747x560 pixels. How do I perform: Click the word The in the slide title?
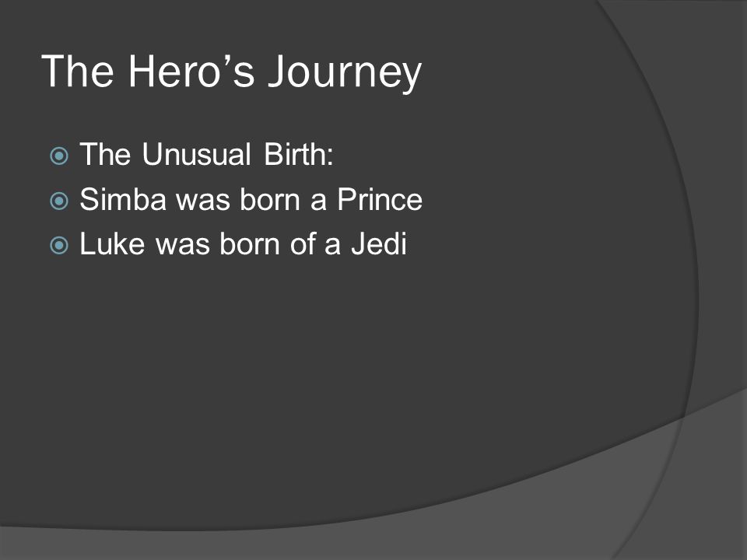[78, 71]
